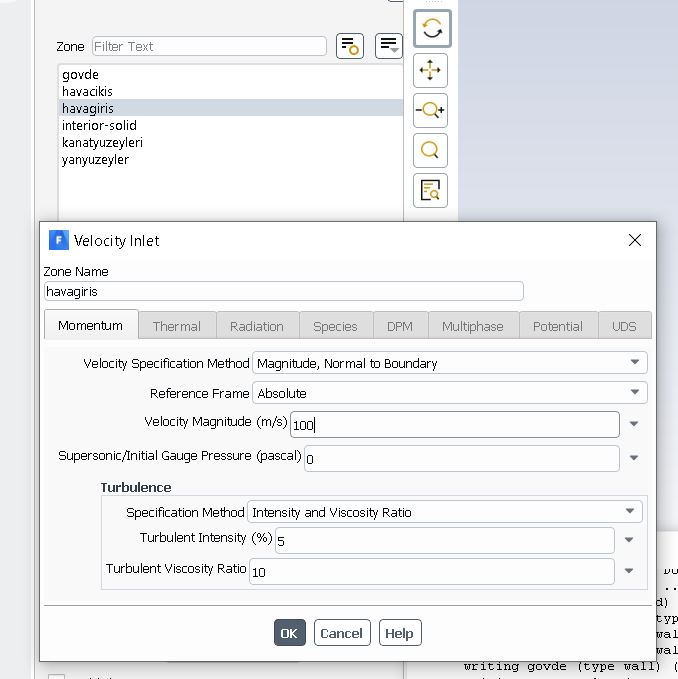678x679 pixels.
Task: Switch to the Momentum tab
Action: 91,325
